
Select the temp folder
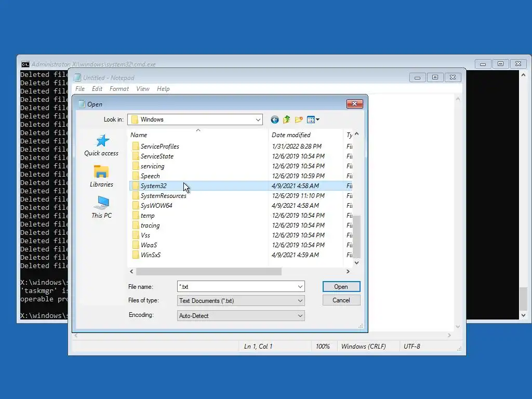point(147,215)
